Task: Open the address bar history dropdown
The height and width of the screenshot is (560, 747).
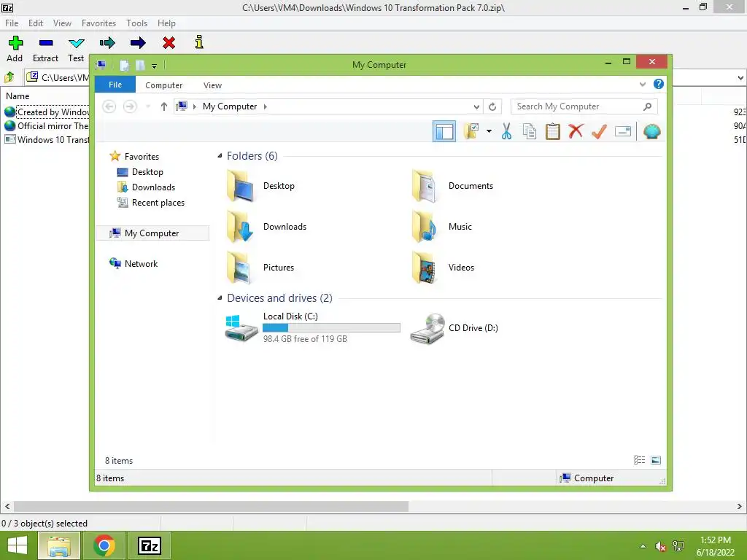Action: pos(476,106)
